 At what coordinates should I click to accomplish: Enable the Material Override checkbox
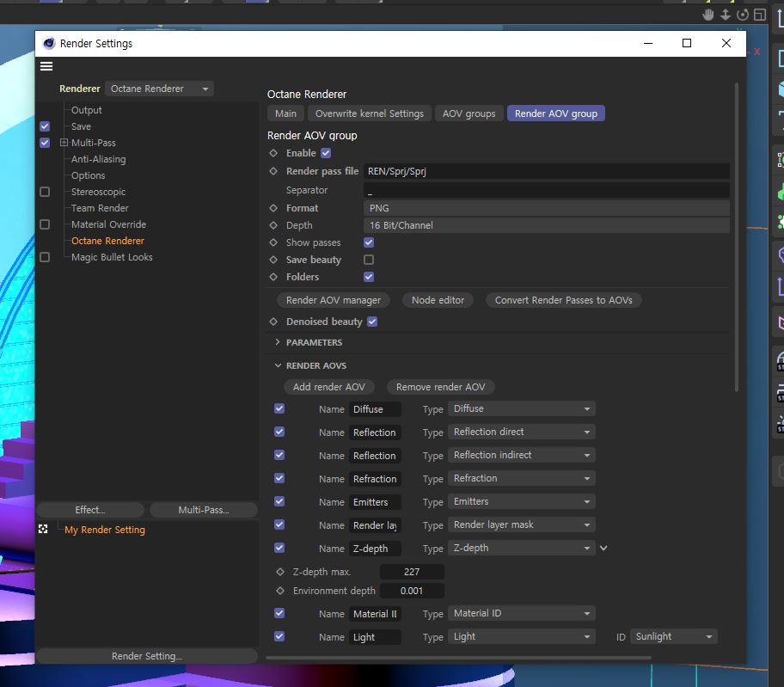pyautogui.click(x=45, y=224)
